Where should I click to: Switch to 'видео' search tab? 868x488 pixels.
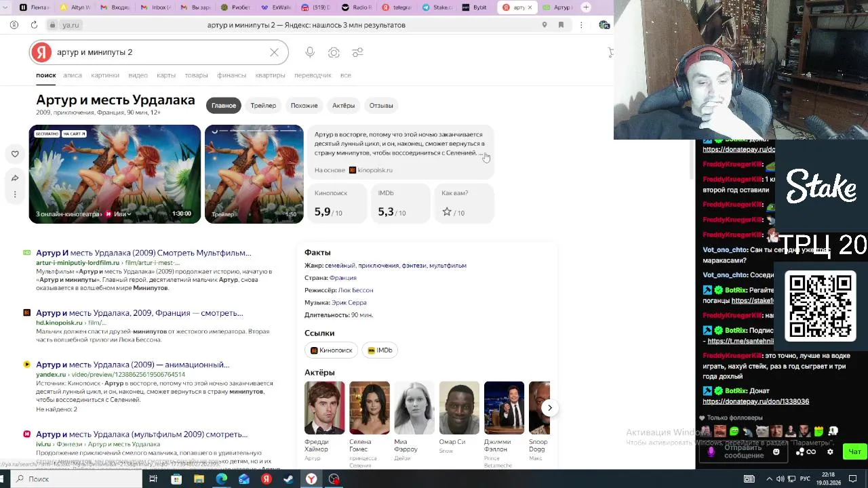point(138,75)
